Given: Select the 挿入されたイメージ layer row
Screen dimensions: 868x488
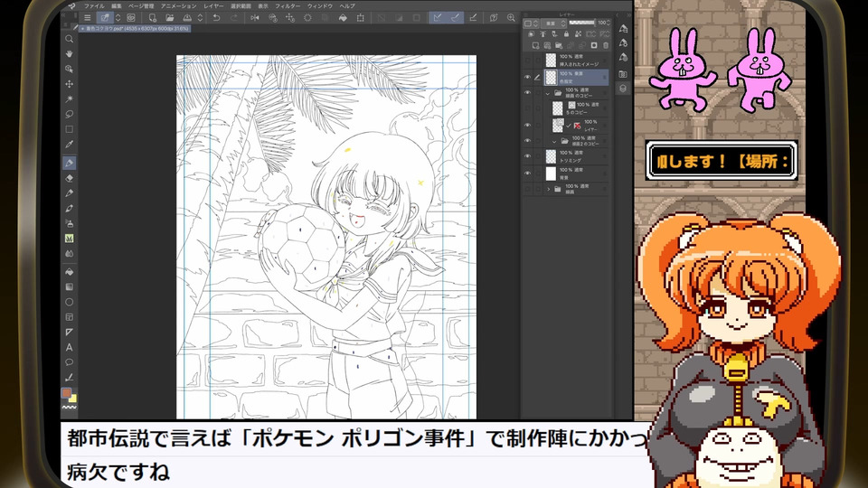Looking at the screenshot, I should pos(576,61).
